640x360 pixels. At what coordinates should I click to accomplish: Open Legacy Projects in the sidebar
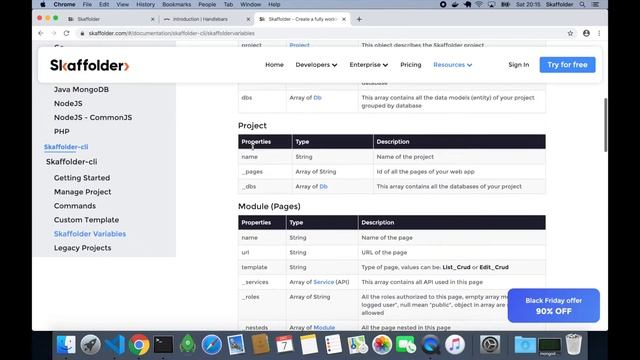(x=82, y=248)
